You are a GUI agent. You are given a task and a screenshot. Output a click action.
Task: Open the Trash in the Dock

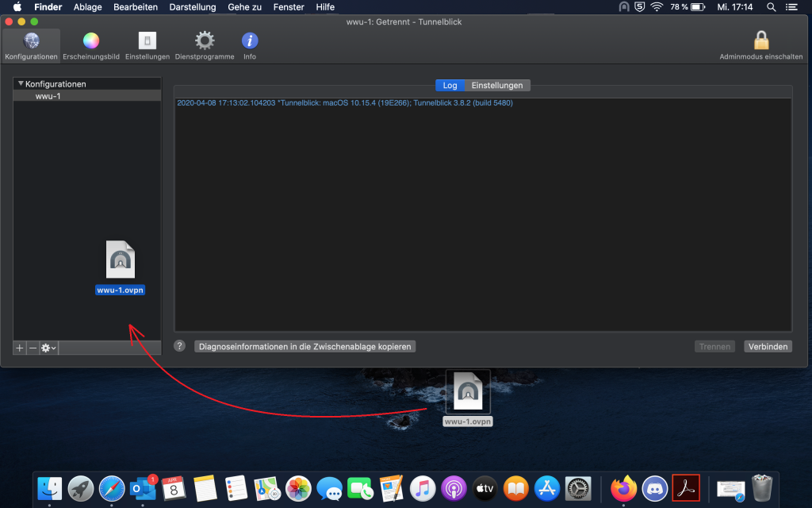pyautogui.click(x=762, y=488)
